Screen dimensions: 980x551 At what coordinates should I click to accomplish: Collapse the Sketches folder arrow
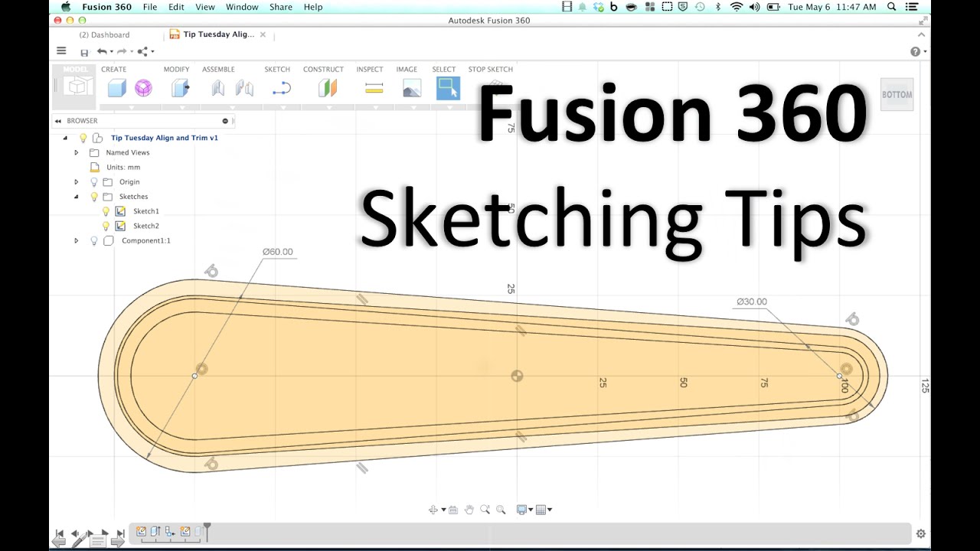tap(76, 197)
